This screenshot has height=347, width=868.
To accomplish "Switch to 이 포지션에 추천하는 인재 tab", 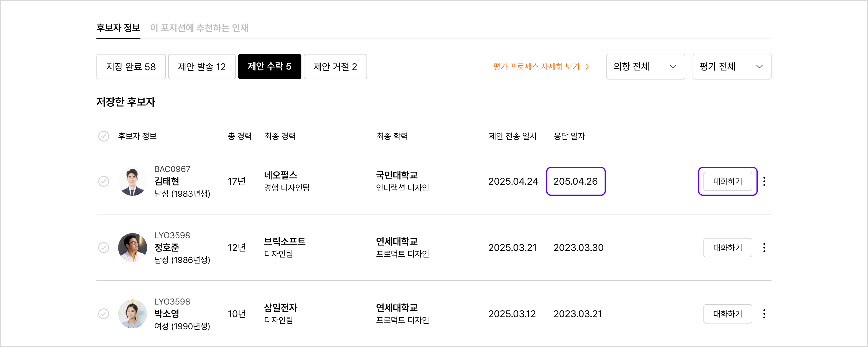I will pyautogui.click(x=199, y=28).
